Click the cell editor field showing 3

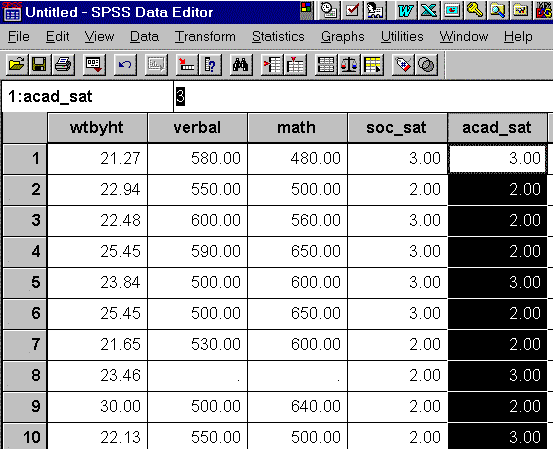[363, 96]
